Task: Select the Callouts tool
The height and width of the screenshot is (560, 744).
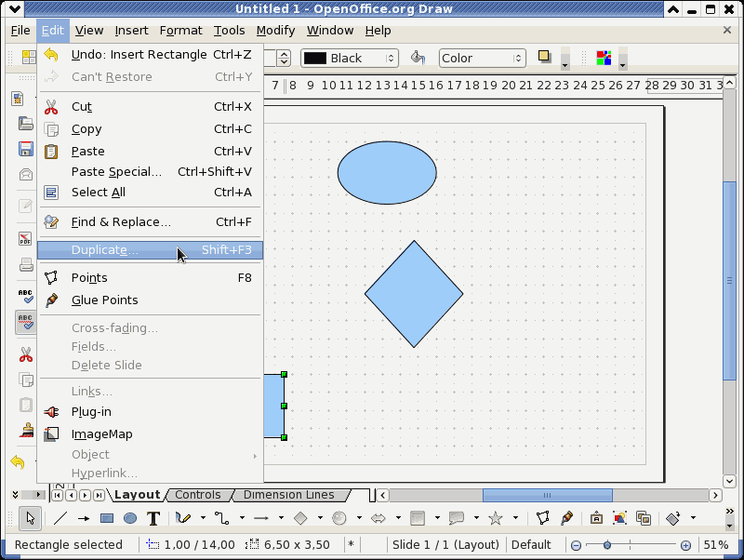Action: (x=457, y=518)
